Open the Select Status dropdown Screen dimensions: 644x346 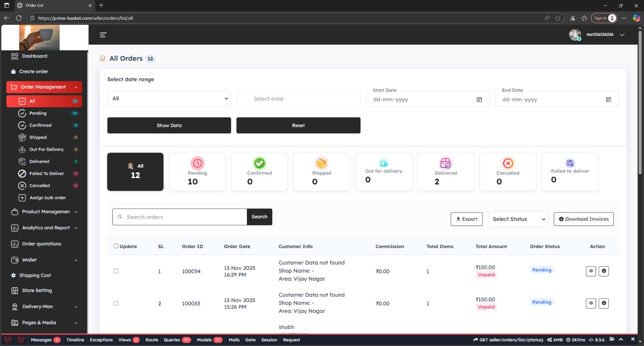click(518, 219)
